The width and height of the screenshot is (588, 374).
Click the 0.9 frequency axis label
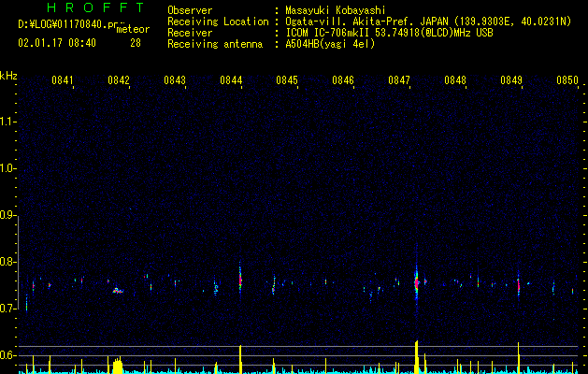[x=7, y=215]
